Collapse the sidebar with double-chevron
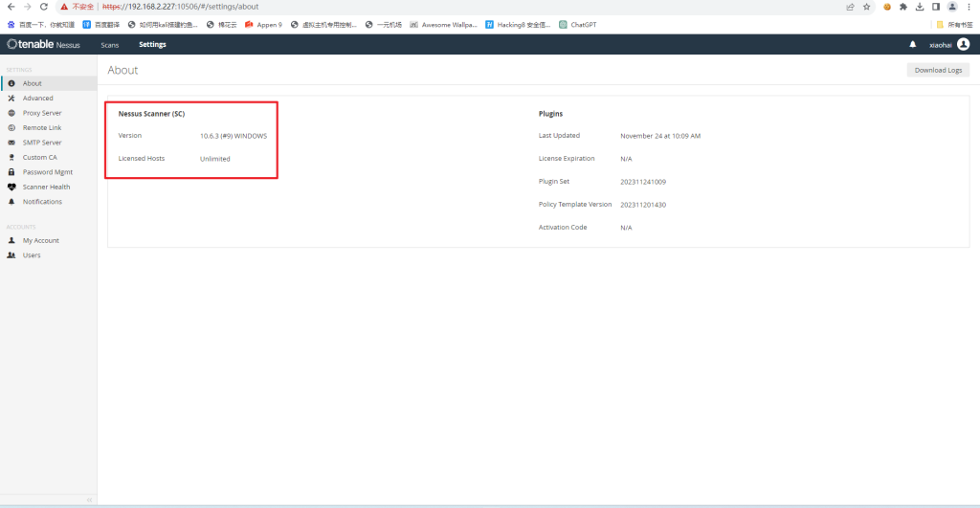The width and height of the screenshot is (980, 508). (x=89, y=499)
